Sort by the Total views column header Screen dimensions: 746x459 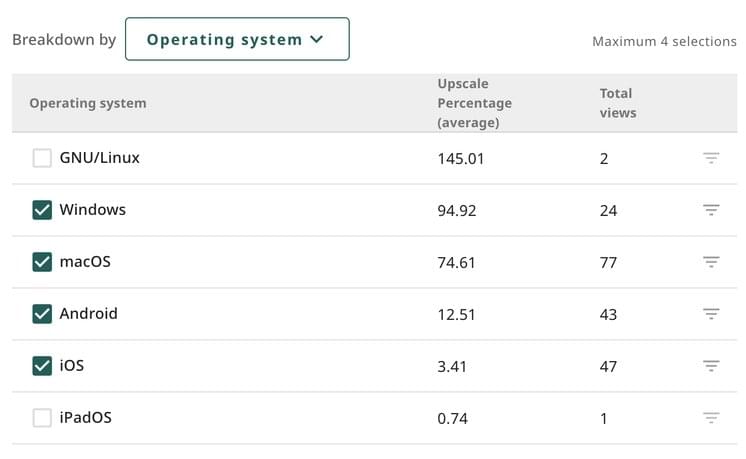pyautogui.click(x=617, y=103)
